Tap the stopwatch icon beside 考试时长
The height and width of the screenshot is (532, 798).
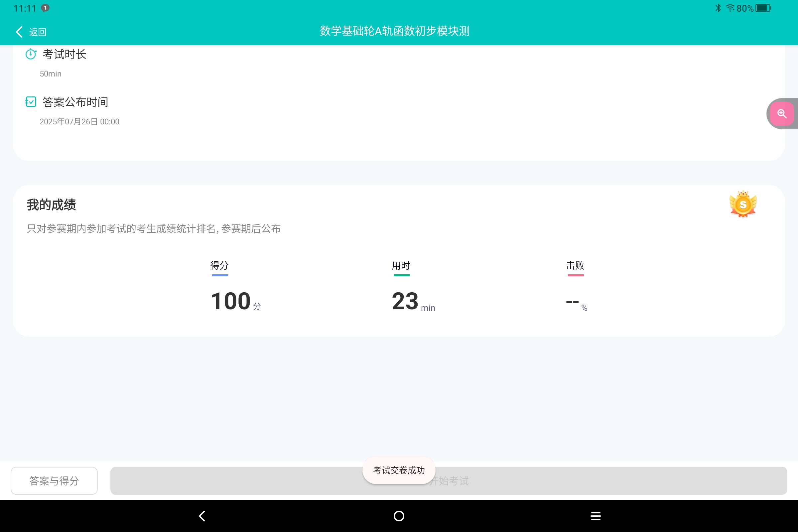click(x=31, y=54)
